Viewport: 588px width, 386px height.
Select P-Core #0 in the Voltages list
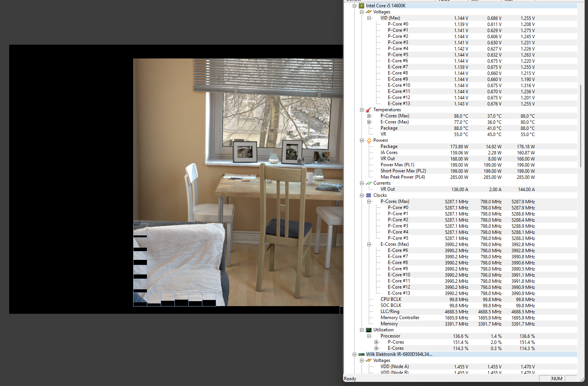coord(461,24)
